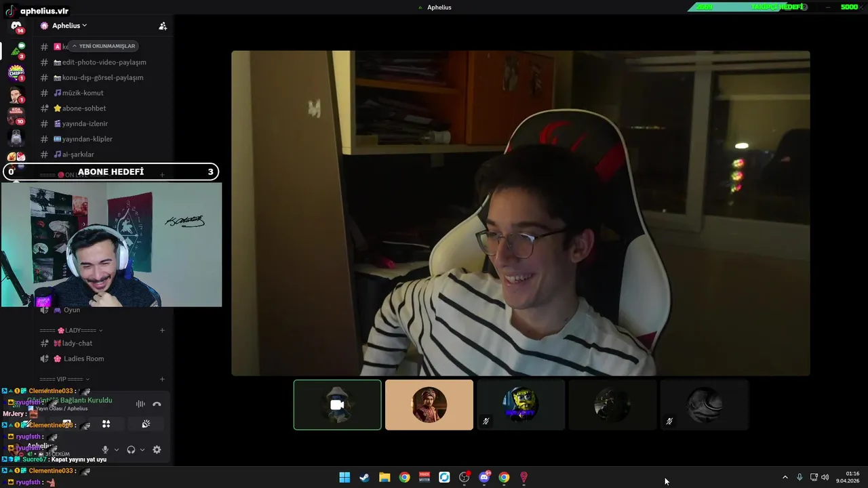The height and width of the screenshot is (488, 868).
Task: Show hidden system tray icons
Action: (785, 477)
